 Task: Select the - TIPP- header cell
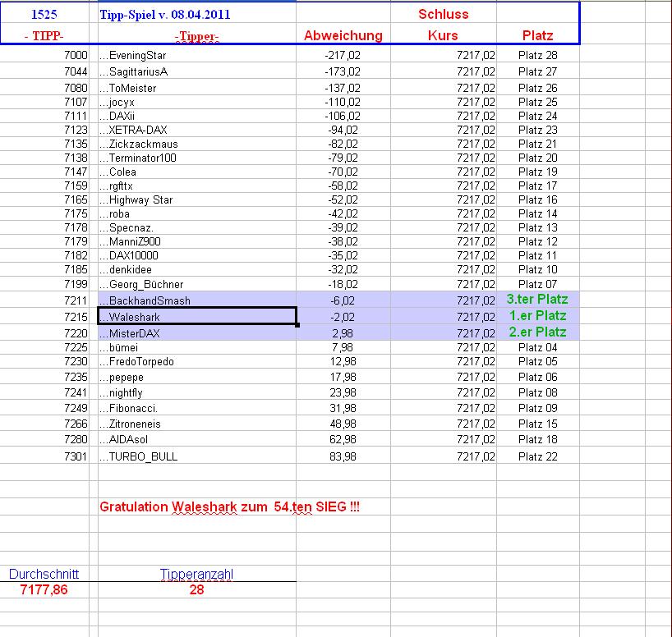click(x=44, y=35)
